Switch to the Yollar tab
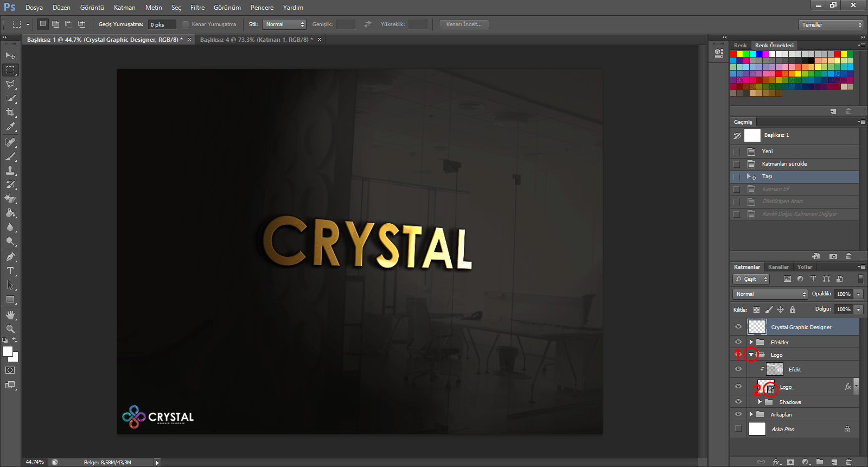The height and width of the screenshot is (467, 868). [805, 267]
